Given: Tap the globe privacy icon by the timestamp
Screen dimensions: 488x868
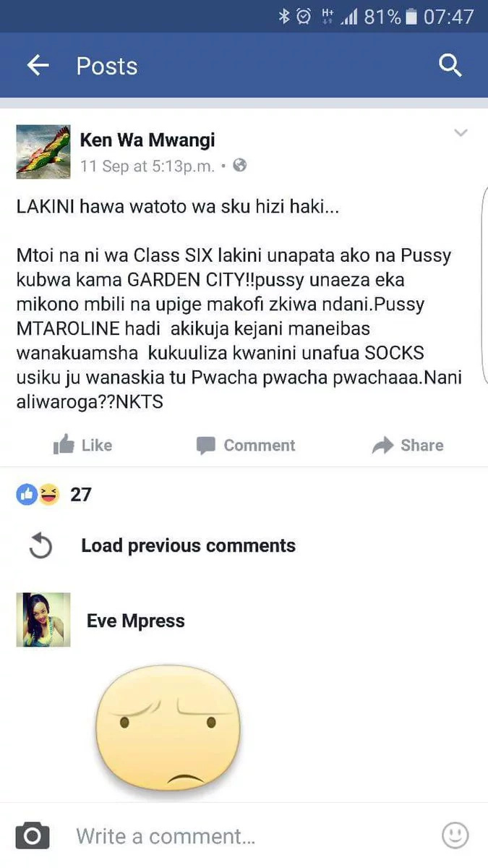Looking at the screenshot, I should [240, 166].
